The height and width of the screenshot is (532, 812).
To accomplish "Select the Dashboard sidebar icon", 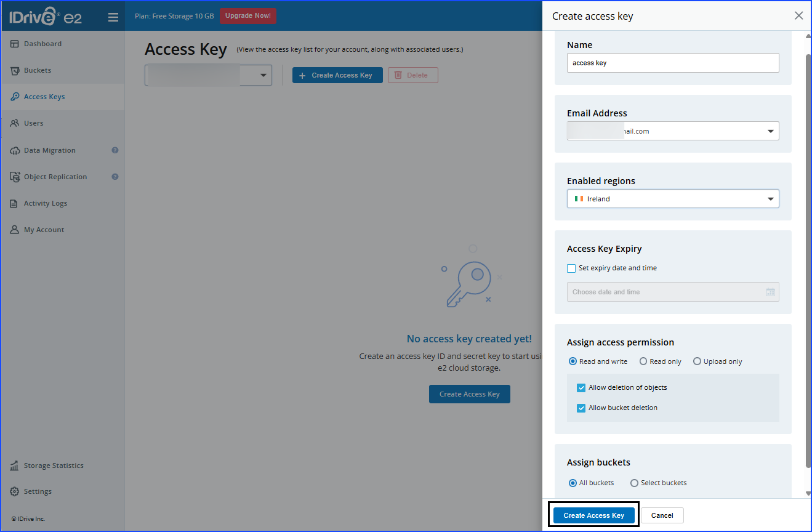I will click(14, 43).
